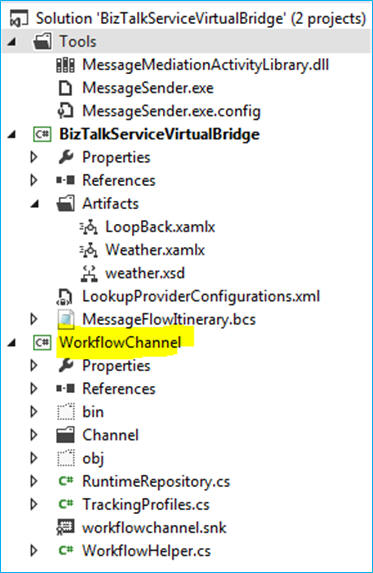373x573 pixels.
Task: Click the LookupProviderConfigurations.xml file icon
Action: coord(65,296)
